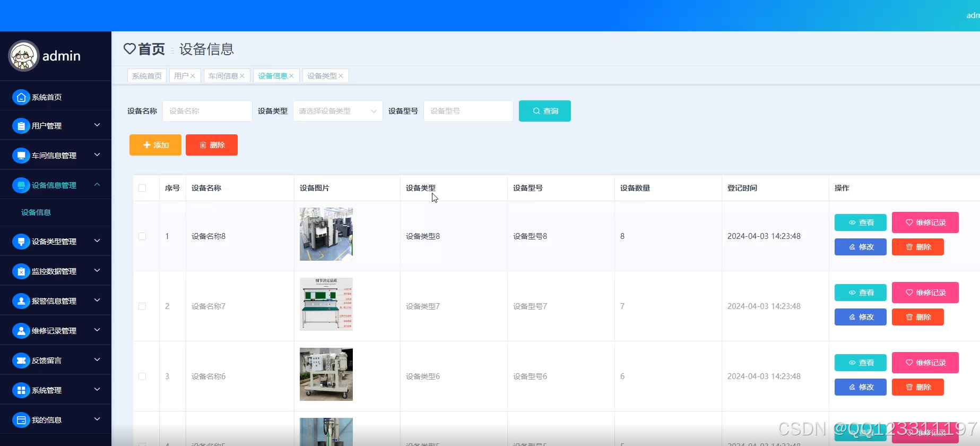
Task: Click the 设备型号 search input field
Action: [469, 111]
